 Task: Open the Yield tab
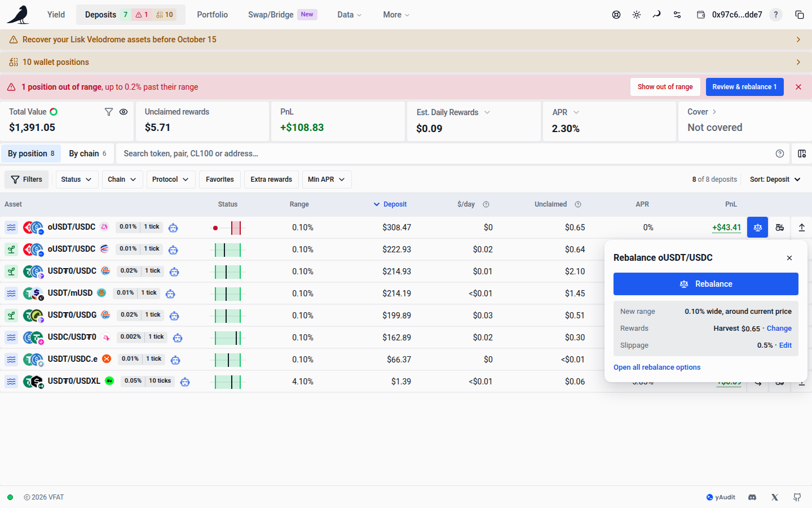coord(56,15)
